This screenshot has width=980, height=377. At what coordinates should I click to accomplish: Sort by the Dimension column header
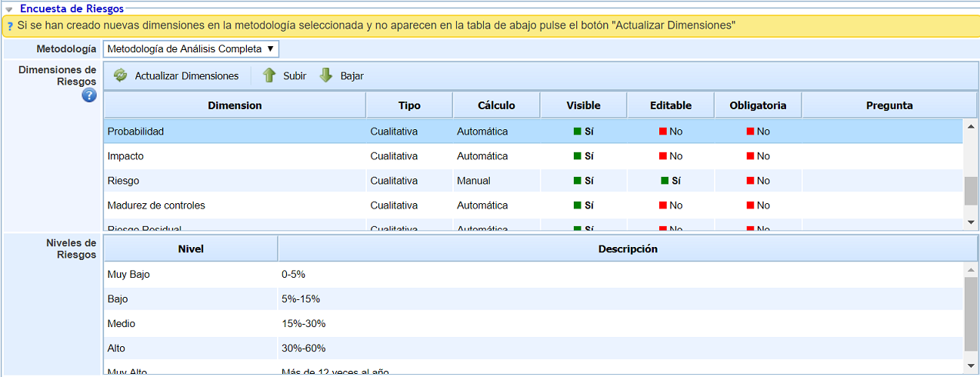tap(235, 105)
